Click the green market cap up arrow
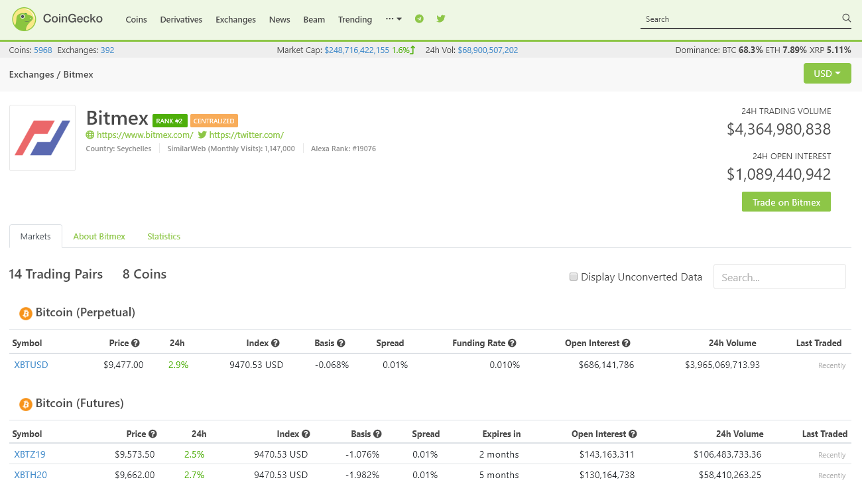The width and height of the screenshot is (862, 504). pyautogui.click(x=412, y=50)
